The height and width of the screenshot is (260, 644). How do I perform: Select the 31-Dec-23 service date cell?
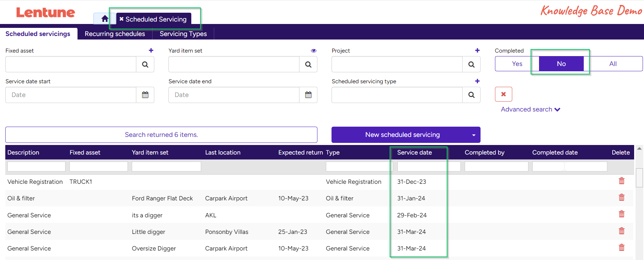[x=411, y=182]
